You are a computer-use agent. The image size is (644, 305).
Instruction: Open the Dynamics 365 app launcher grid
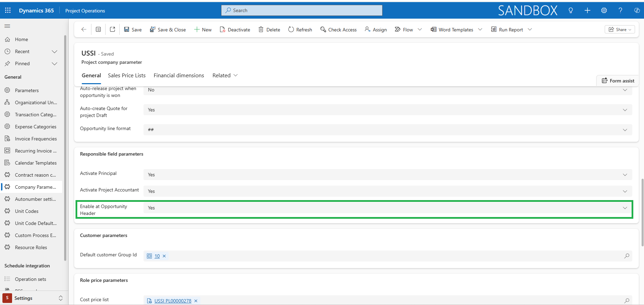pyautogui.click(x=8, y=10)
